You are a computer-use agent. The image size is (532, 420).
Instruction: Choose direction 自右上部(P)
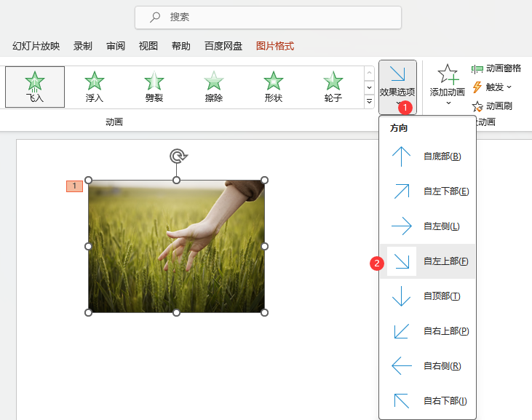[427, 331]
